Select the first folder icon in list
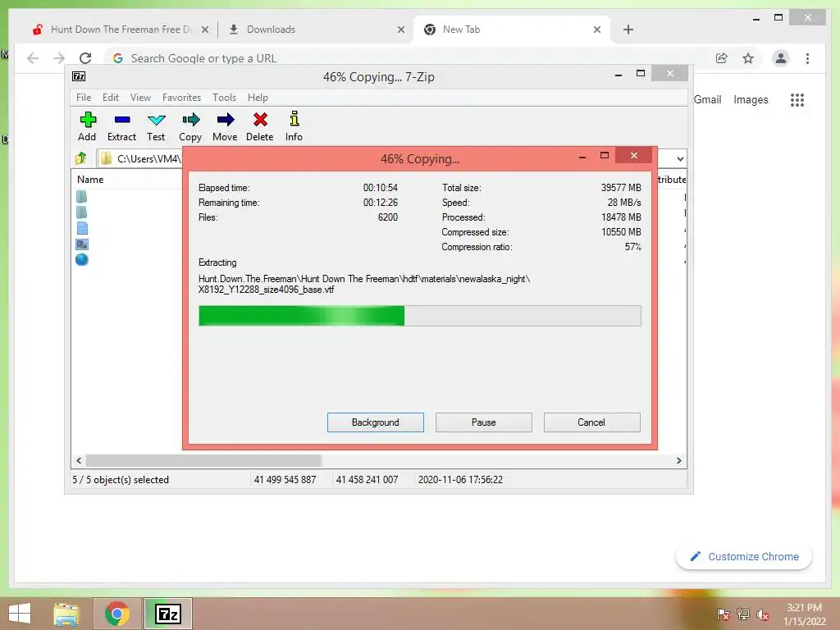The image size is (840, 630). [x=81, y=197]
